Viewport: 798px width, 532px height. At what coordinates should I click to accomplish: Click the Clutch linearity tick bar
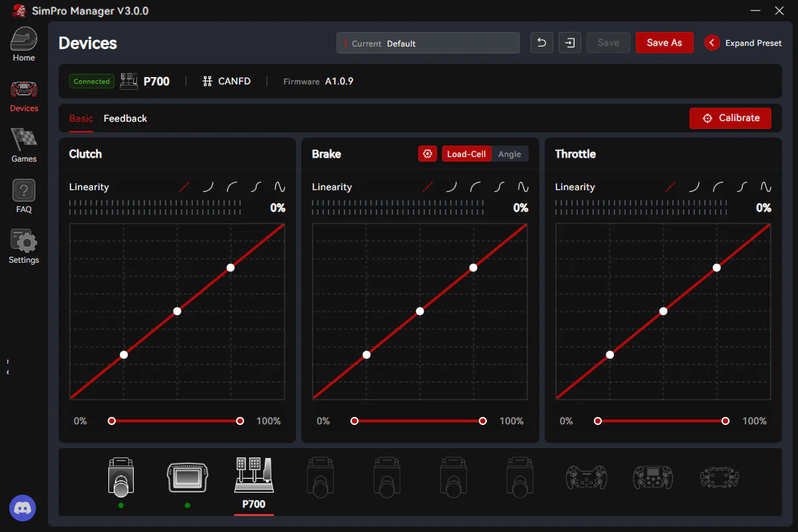[x=155, y=207]
